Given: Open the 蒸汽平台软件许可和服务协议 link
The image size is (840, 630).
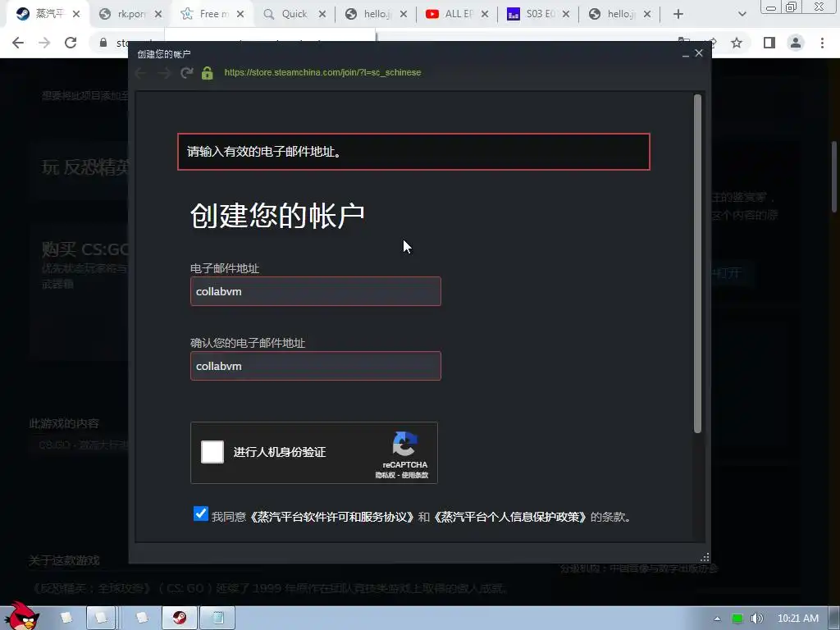Looking at the screenshot, I should (331, 517).
